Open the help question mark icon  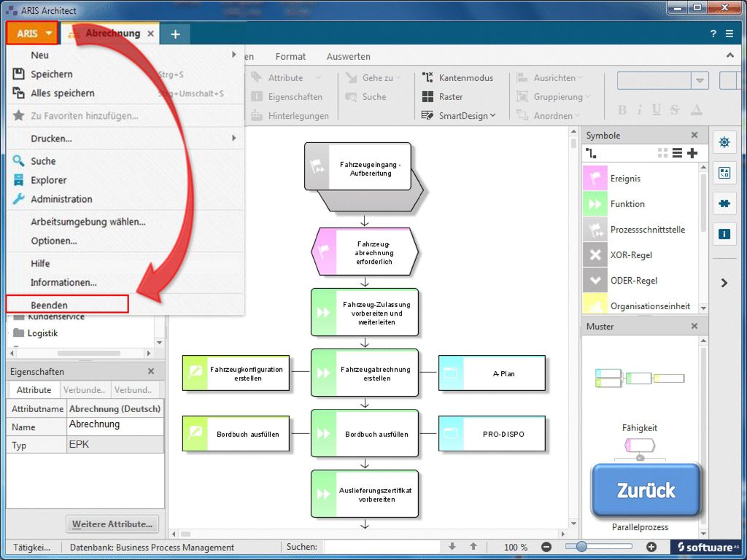pos(713,34)
